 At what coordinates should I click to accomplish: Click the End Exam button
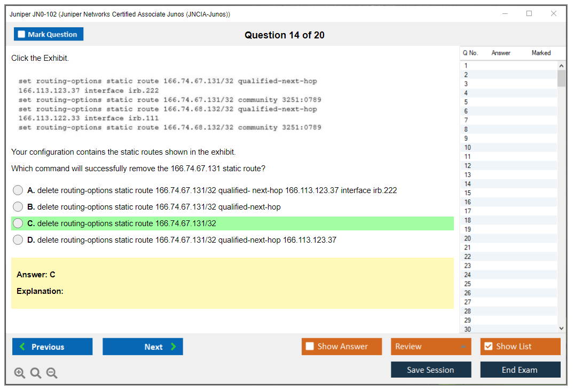520,370
